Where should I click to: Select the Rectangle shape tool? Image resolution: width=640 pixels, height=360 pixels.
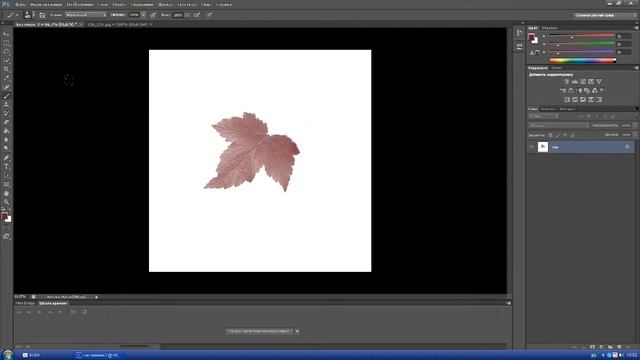click(6, 184)
